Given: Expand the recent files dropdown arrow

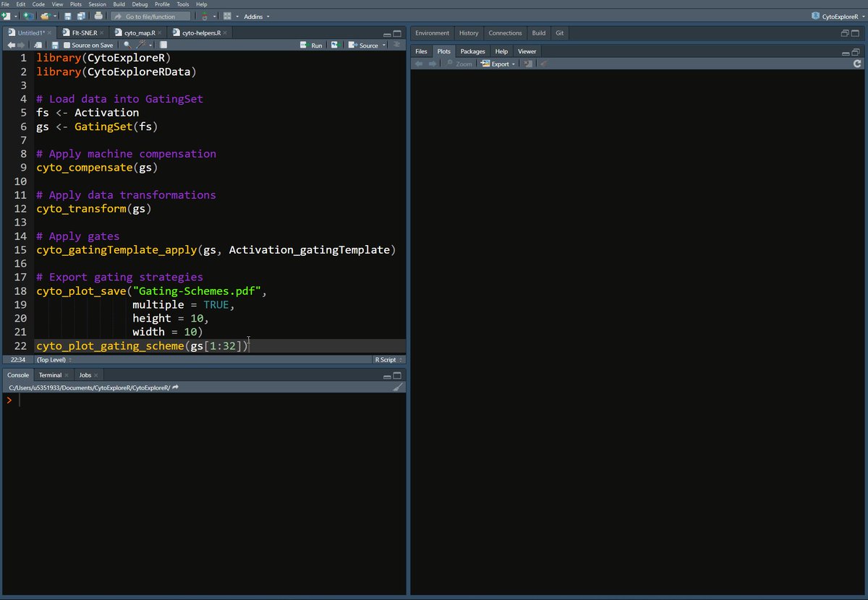Looking at the screenshot, I should point(54,16).
